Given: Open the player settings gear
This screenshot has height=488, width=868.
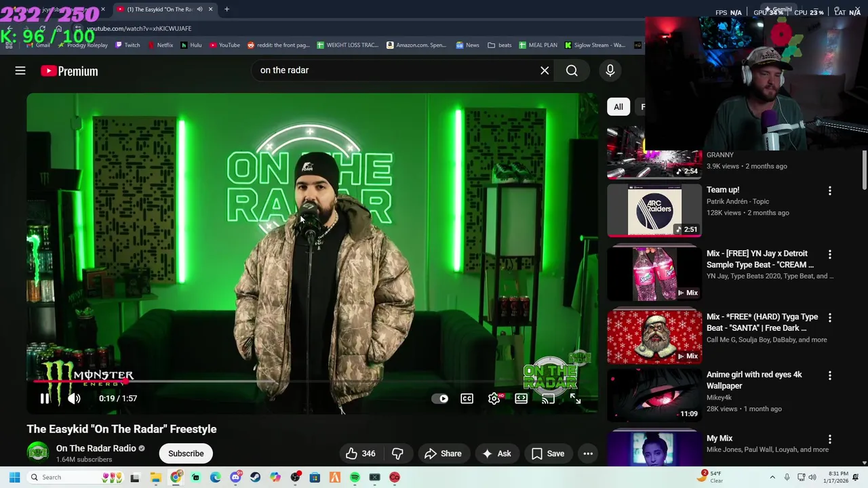Looking at the screenshot, I should click(x=494, y=399).
